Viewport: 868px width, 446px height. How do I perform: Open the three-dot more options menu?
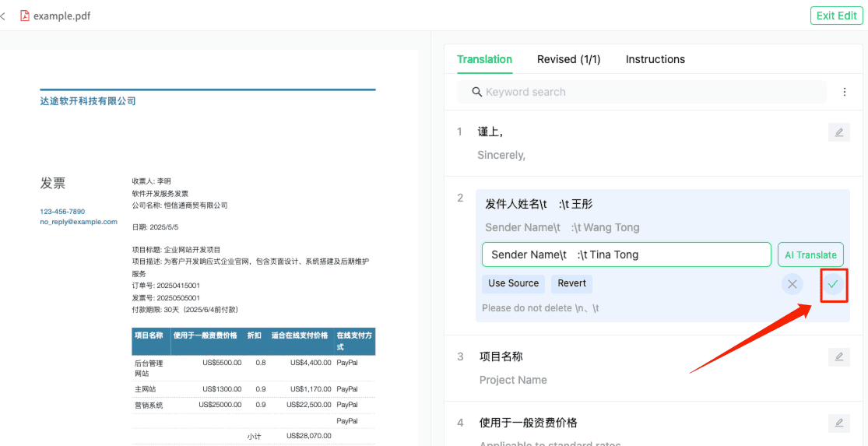coord(845,92)
